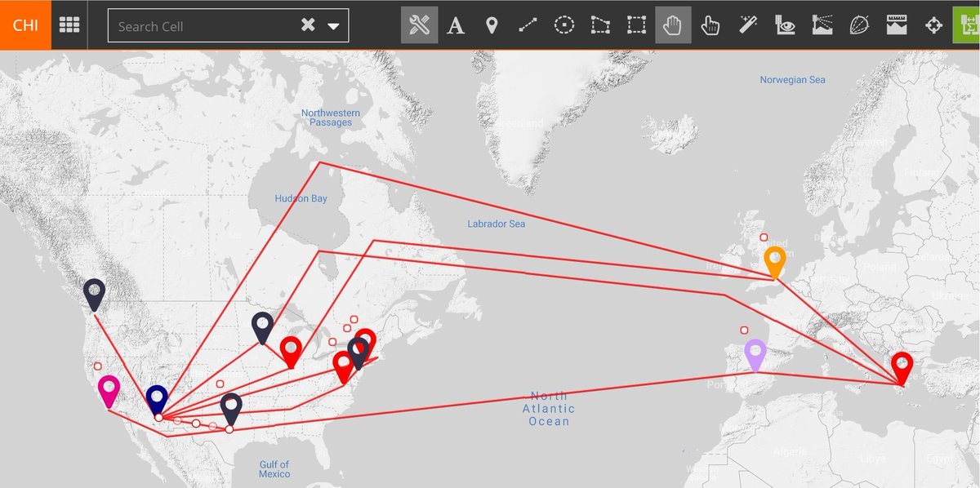The height and width of the screenshot is (488, 980).
Task: Select the line drawing tool
Action: (x=528, y=25)
